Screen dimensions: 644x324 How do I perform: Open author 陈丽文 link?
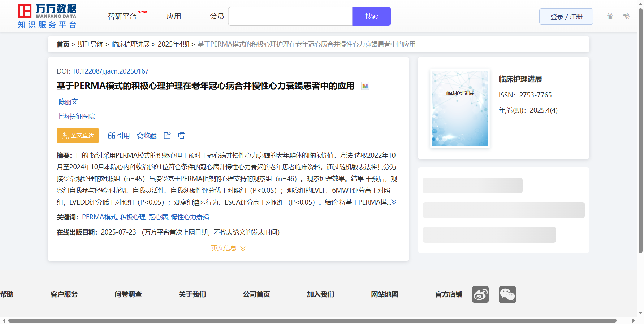pyautogui.click(x=68, y=102)
